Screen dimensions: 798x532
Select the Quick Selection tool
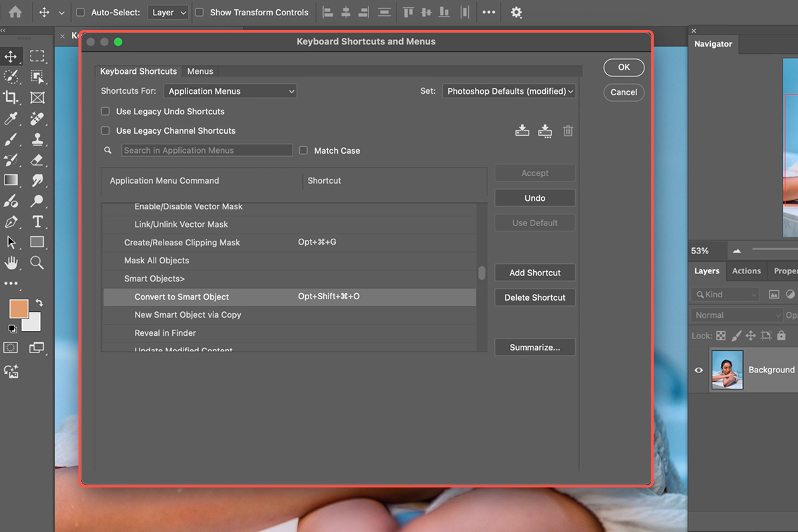11,77
